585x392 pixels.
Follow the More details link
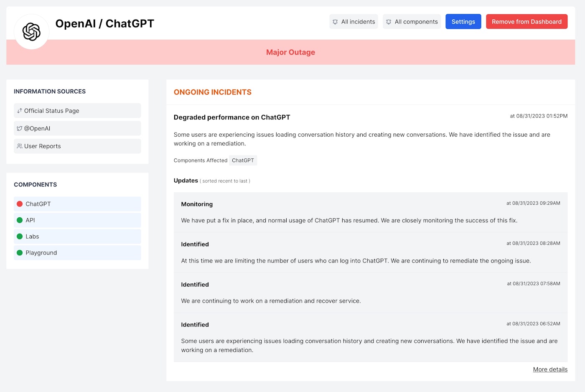tap(550, 369)
